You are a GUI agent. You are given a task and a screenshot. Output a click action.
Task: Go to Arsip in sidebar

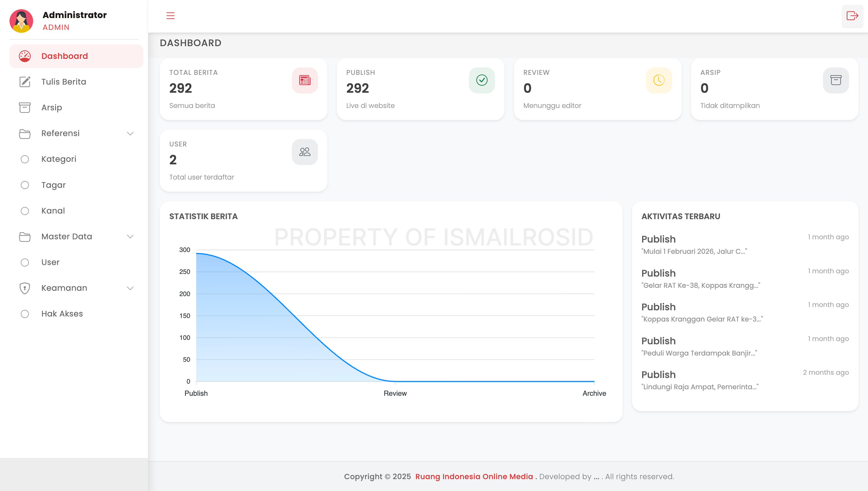[x=51, y=108]
